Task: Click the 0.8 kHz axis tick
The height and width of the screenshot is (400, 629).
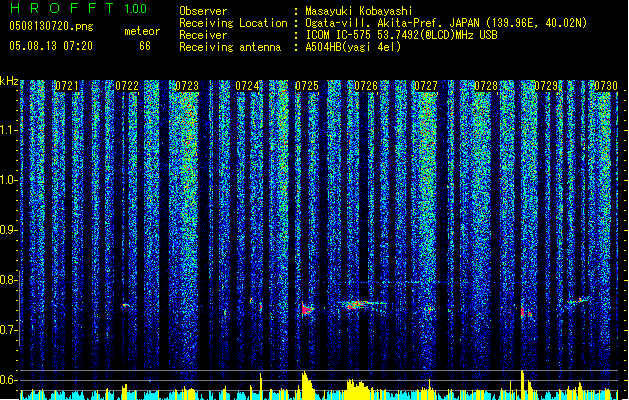Action: coord(9,280)
